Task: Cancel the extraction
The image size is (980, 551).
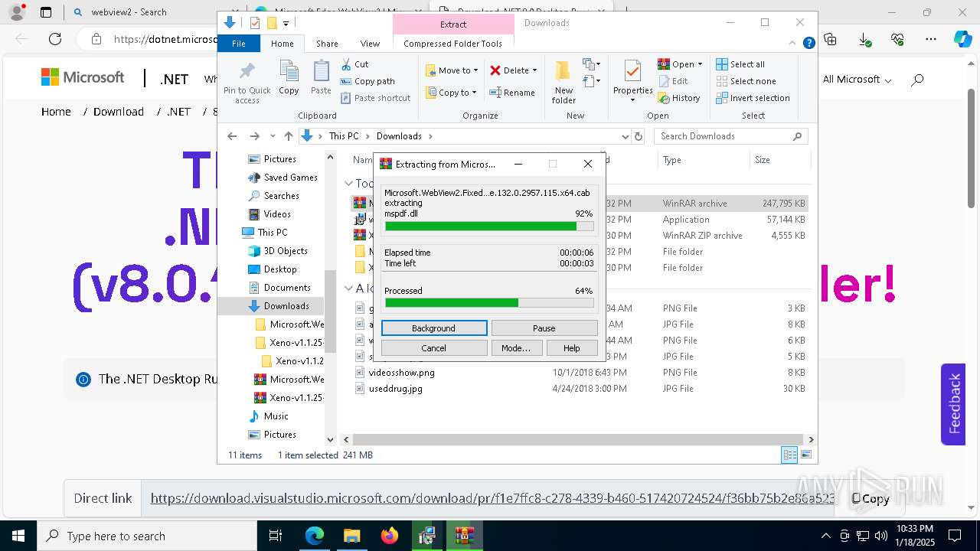Action: pyautogui.click(x=433, y=348)
